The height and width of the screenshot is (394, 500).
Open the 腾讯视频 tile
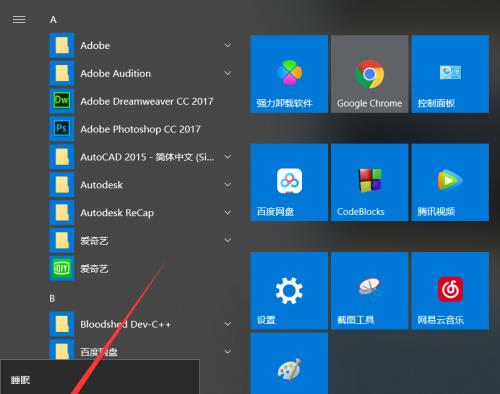coord(450,182)
